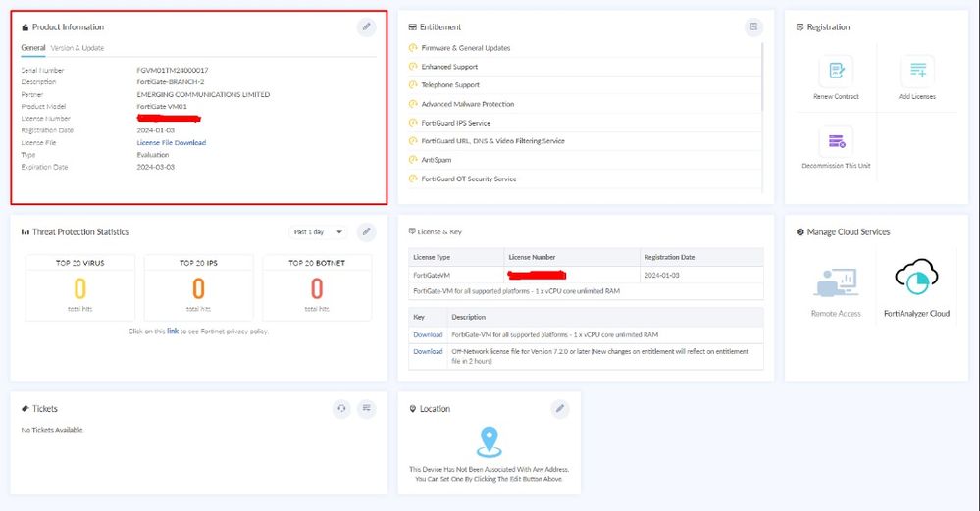Viewport: 980px width, 511px height.
Task: Click the map pin location icon
Action: pyautogui.click(x=490, y=441)
